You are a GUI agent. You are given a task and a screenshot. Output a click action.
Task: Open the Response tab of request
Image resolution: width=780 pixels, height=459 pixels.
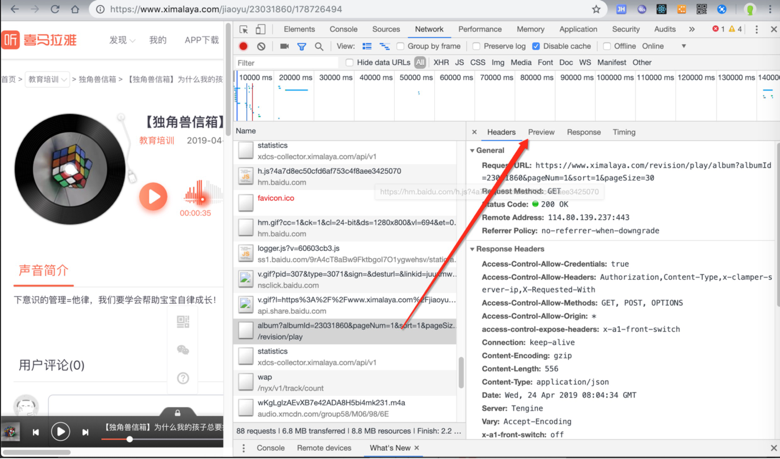tap(584, 132)
